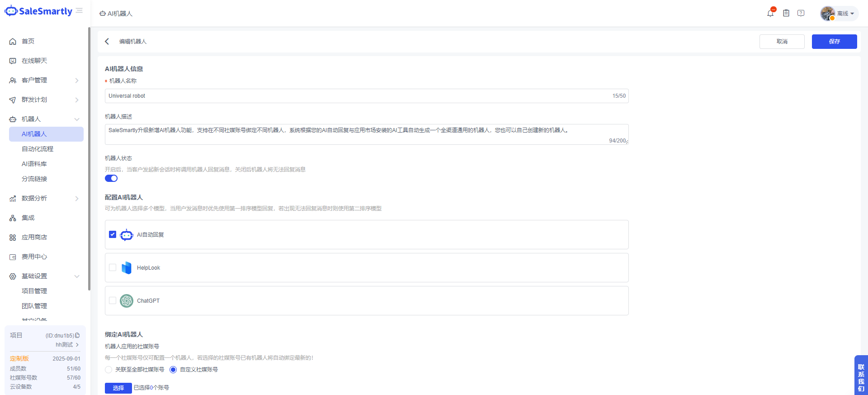Copy the project ID icon
The height and width of the screenshot is (395, 868).
[77, 335]
